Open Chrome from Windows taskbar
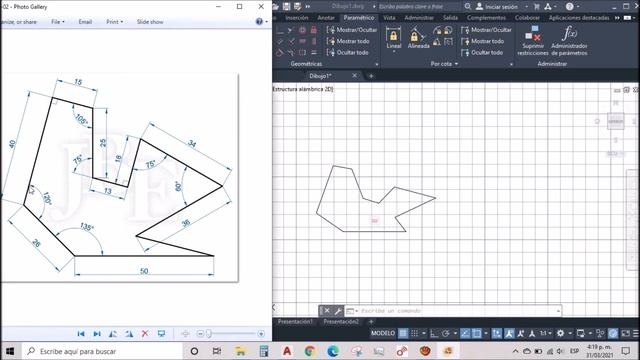 [310, 351]
